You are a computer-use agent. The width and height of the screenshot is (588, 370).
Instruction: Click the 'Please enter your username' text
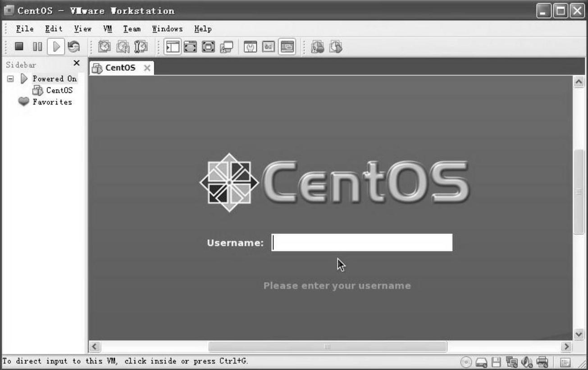point(337,286)
